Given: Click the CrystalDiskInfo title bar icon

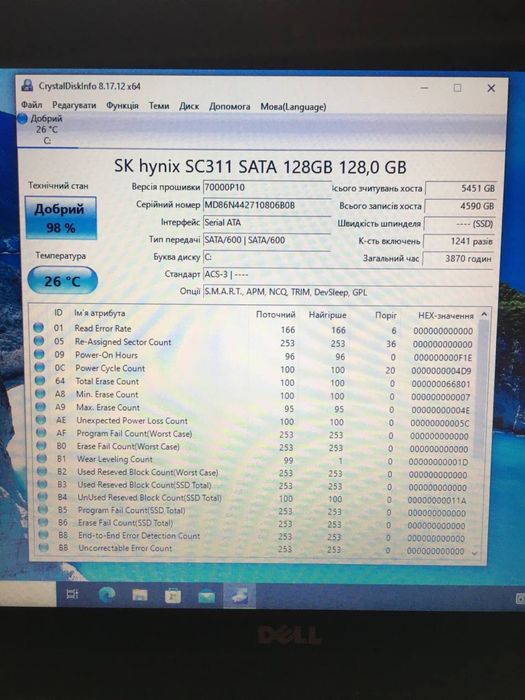Looking at the screenshot, I should pyautogui.click(x=27, y=85).
